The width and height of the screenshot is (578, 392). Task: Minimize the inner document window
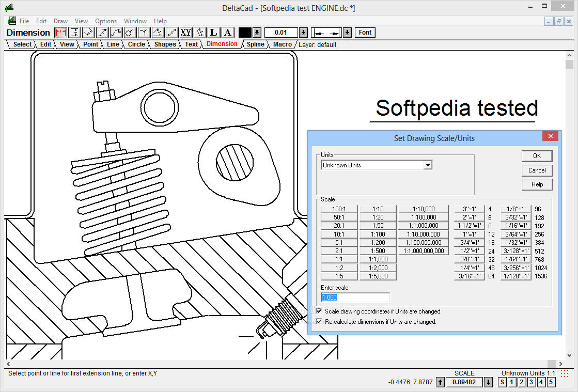(549, 21)
